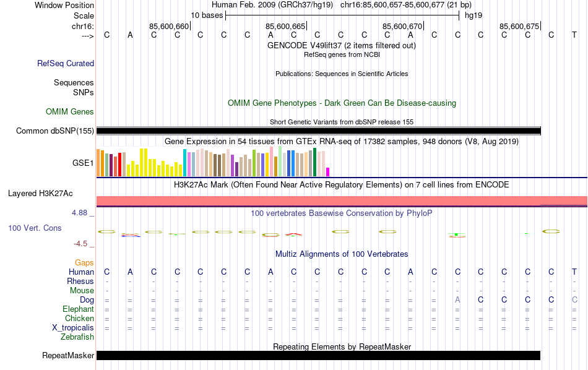Viewport: 588px width, 370px height.
Task: Click the 'hg19' label beside the scale bar
Action: [473, 15]
